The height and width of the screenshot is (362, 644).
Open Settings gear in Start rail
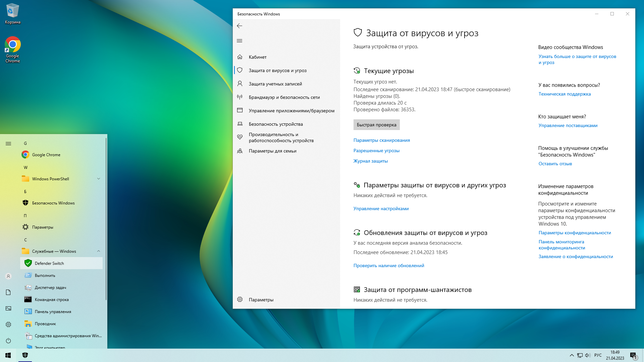pyautogui.click(x=8, y=324)
